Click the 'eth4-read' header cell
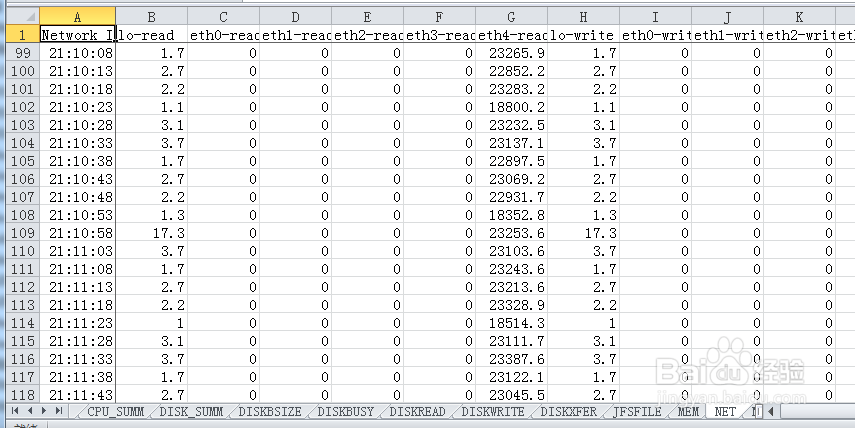855x428 pixels. coord(511,34)
